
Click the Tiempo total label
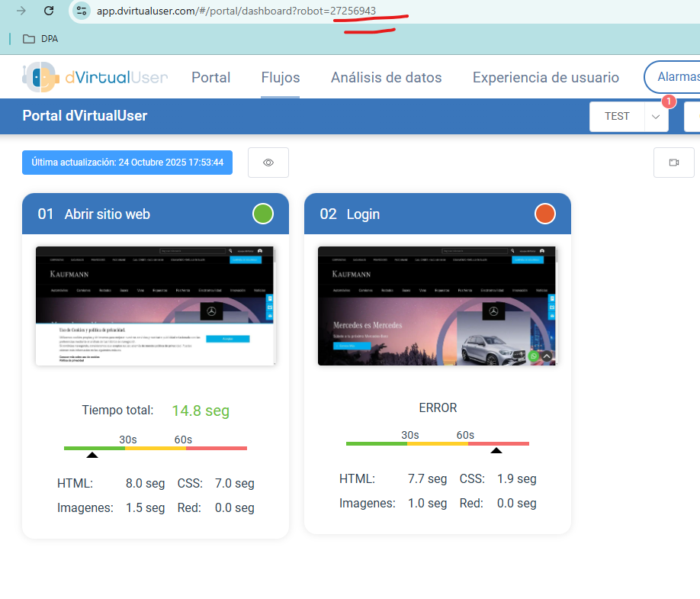[x=118, y=410]
